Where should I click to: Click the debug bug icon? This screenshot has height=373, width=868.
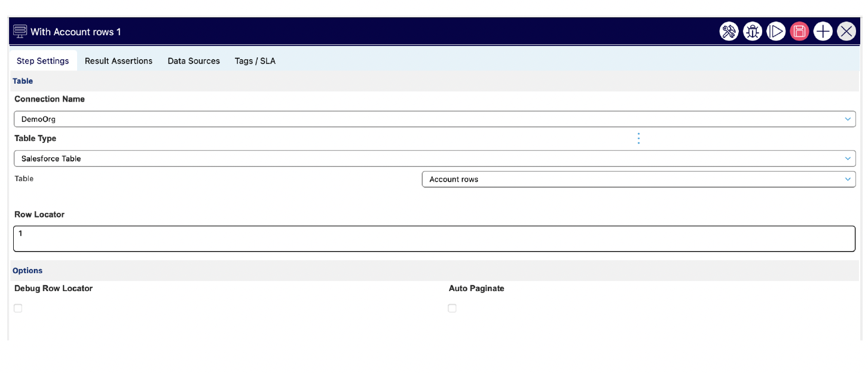point(753,32)
